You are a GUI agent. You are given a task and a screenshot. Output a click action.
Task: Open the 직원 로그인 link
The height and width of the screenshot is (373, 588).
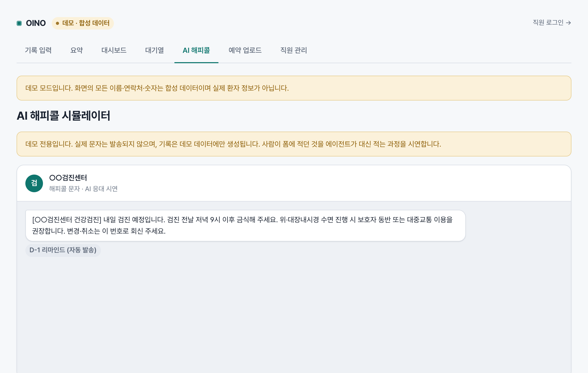(552, 23)
